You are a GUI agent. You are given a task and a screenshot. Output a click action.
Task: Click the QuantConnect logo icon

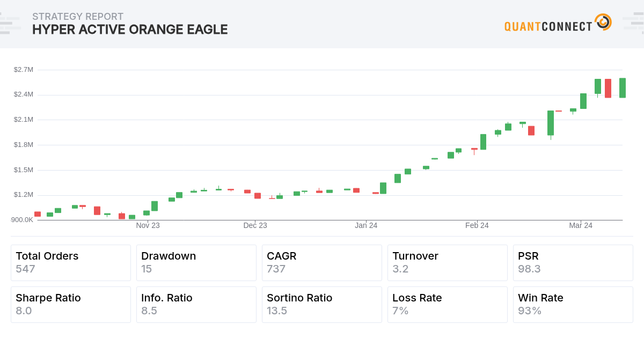603,22
